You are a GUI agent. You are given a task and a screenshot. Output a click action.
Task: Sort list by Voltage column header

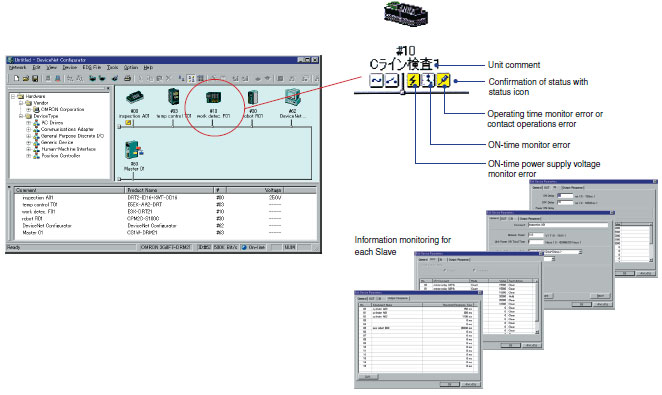[256, 190]
